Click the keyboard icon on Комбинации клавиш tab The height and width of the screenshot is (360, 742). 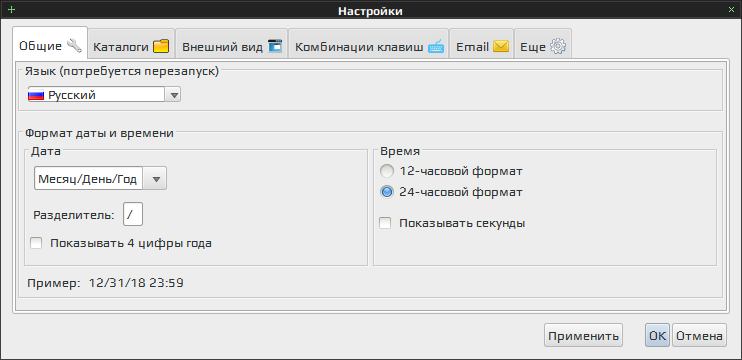point(436,46)
